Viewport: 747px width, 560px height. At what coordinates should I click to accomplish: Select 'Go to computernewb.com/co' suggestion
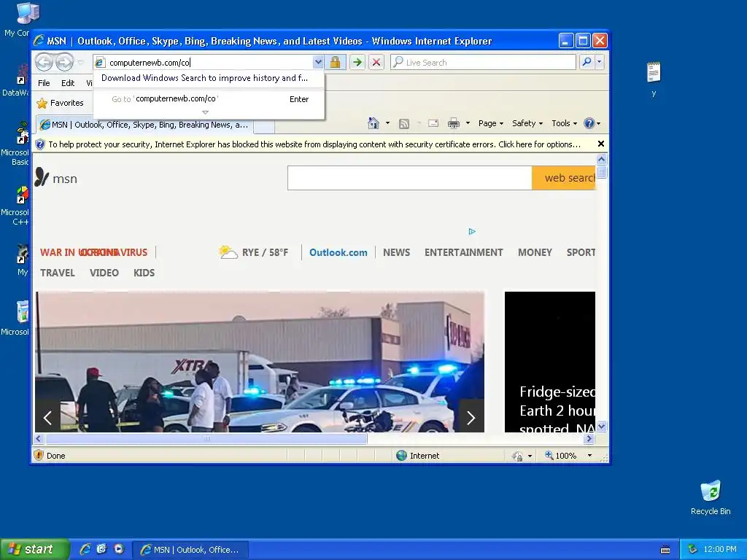pos(209,99)
